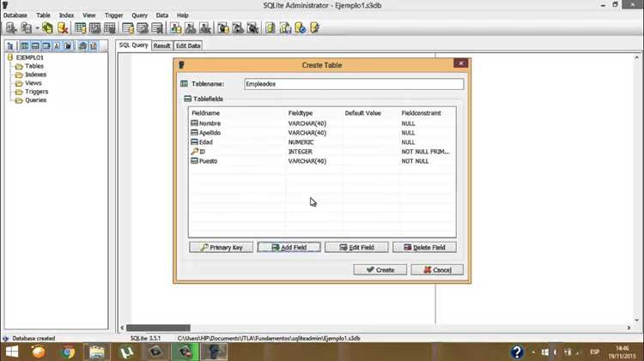
Task: Click the Tablename input field
Action: click(x=354, y=84)
